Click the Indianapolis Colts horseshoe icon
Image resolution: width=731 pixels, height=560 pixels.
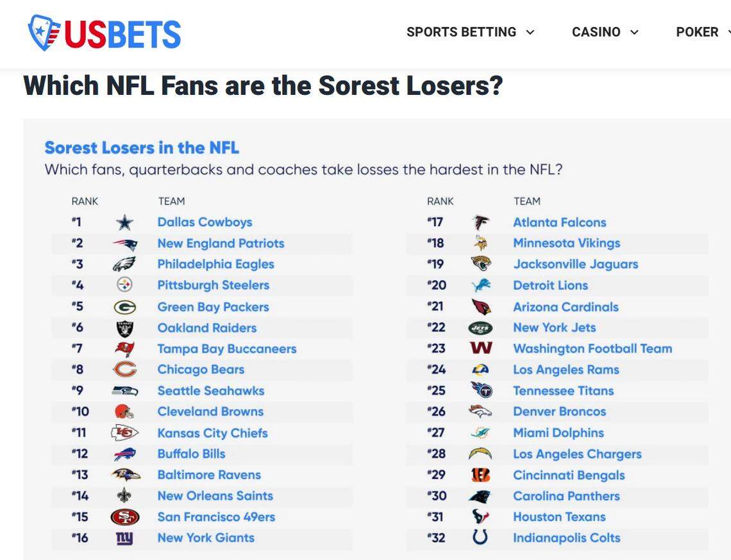pos(480,538)
